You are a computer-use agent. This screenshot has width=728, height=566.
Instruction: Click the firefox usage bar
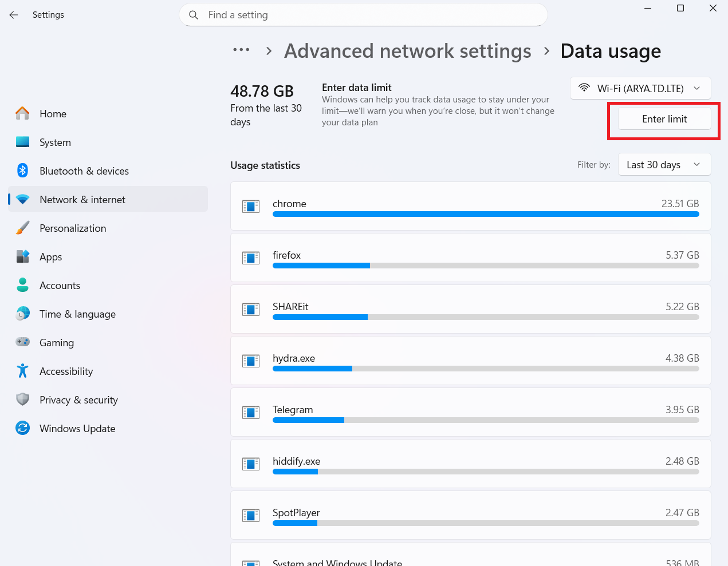(x=486, y=266)
